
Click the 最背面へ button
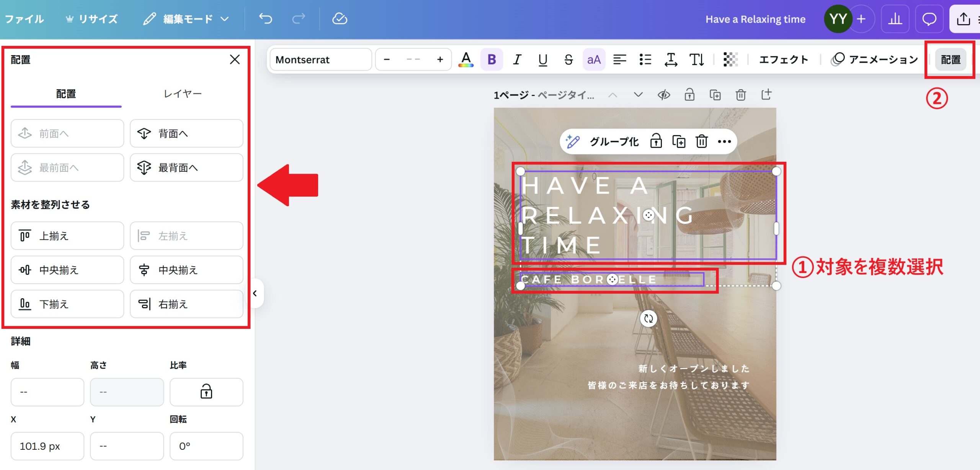186,168
